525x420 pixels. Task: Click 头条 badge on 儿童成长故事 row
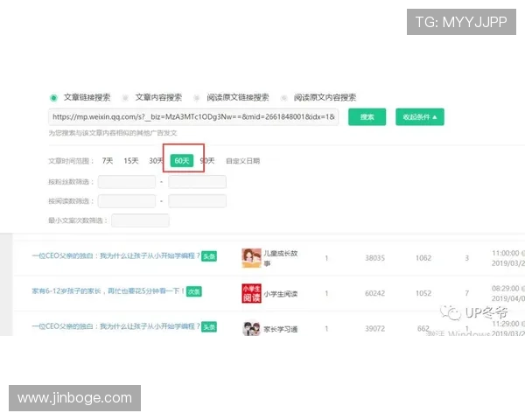[209, 256]
